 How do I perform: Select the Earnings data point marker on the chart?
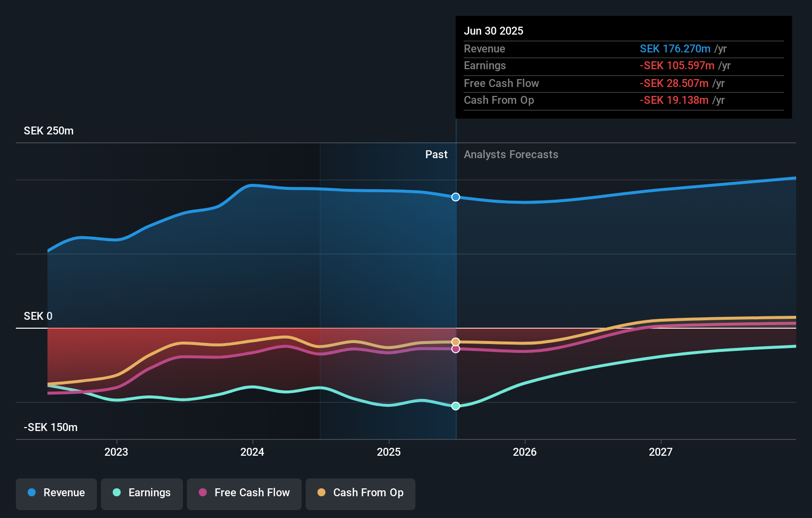455,406
